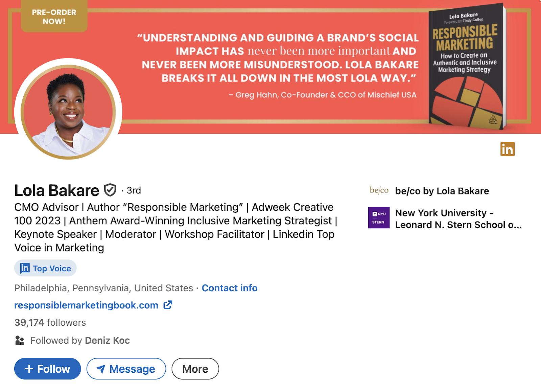The image size is (541, 392).
Task: Open New York University Stern School entry
Action: pos(458,219)
